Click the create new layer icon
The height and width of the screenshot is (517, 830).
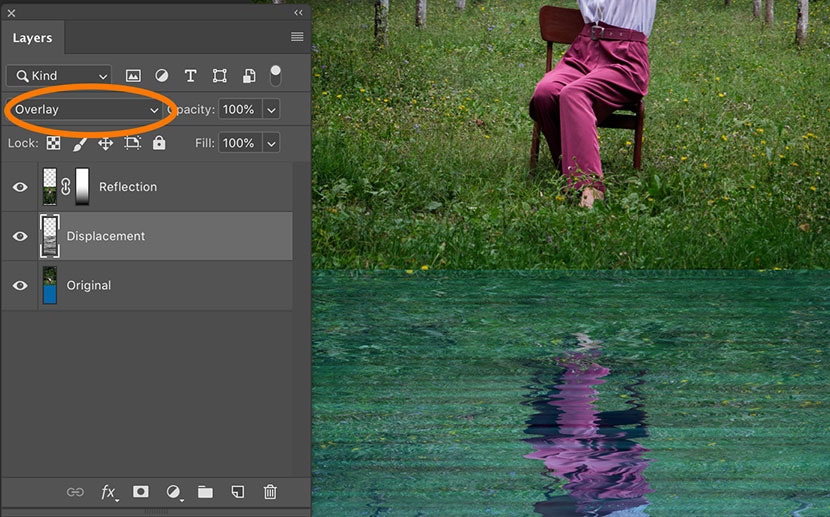point(238,492)
